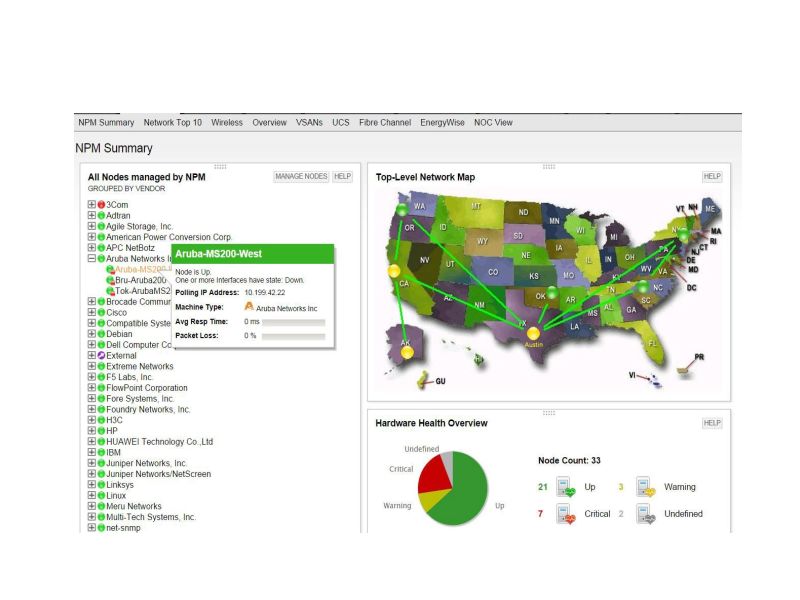This screenshot has width=800, height=600.
Task: Expand American Power Conversion Corp. group
Action: [x=91, y=236]
